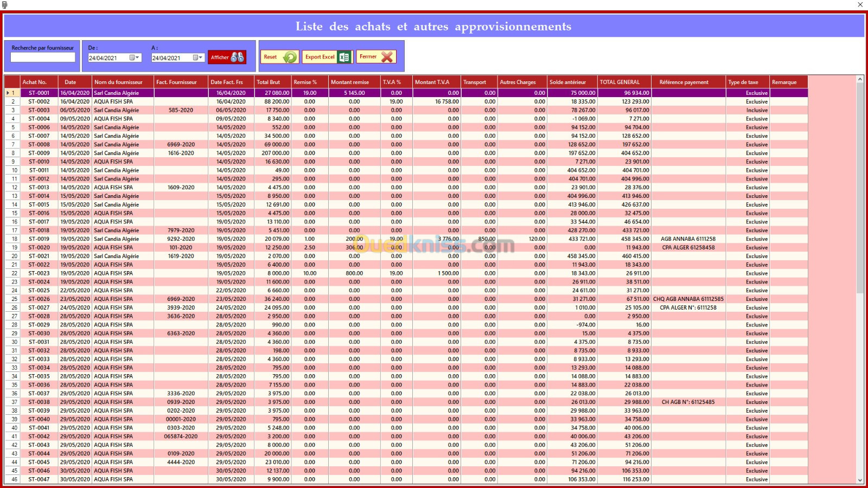Click the Remise % column header
Image resolution: width=868 pixels, height=488 pixels.
point(310,82)
